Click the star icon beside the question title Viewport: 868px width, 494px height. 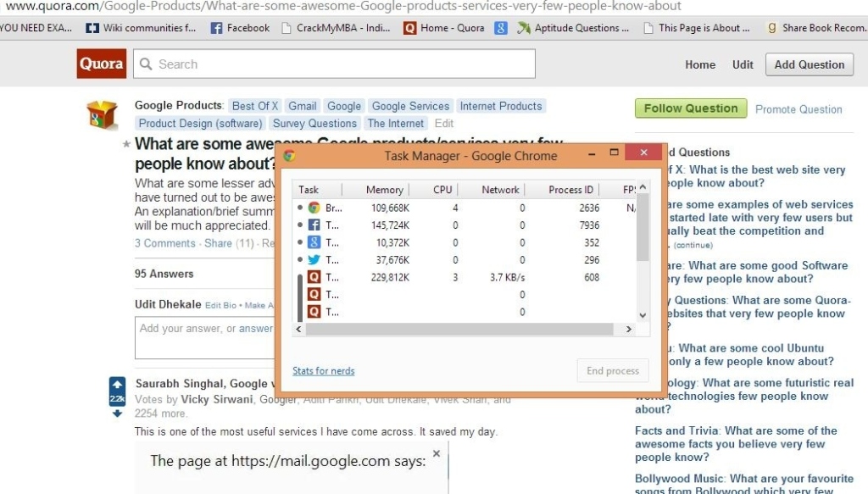click(x=126, y=144)
